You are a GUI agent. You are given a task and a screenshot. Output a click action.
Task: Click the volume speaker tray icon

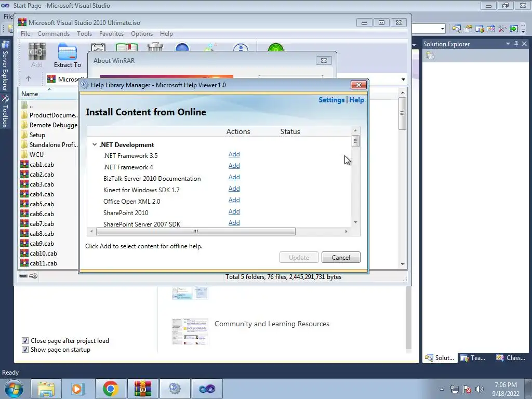click(480, 389)
